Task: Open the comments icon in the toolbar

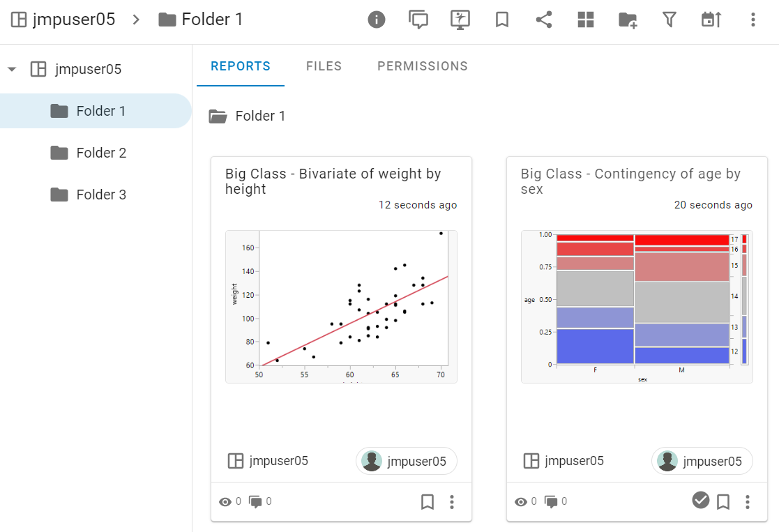Action: (418, 20)
